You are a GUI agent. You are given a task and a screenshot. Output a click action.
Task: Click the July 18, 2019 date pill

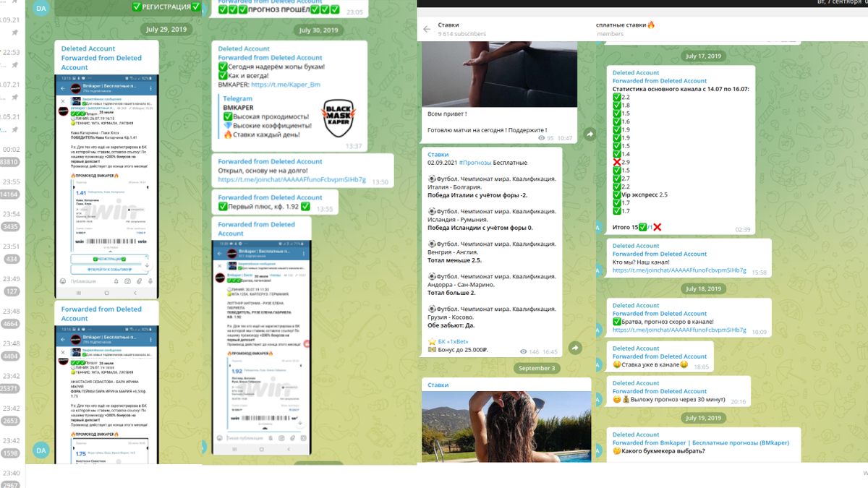(x=704, y=288)
